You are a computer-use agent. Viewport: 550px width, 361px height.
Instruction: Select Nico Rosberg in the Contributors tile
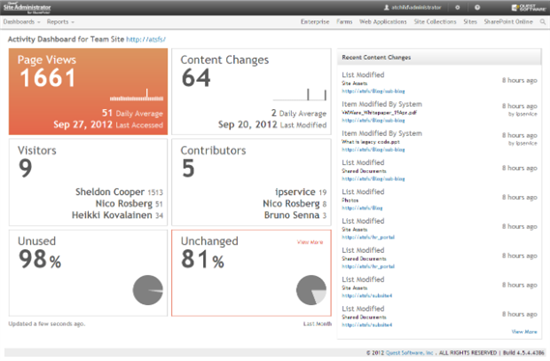click(291, 203)
